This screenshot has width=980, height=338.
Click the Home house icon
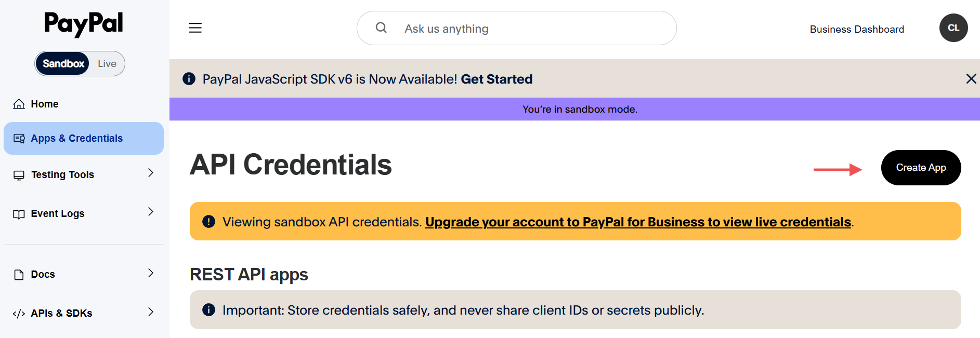point(19,104)
